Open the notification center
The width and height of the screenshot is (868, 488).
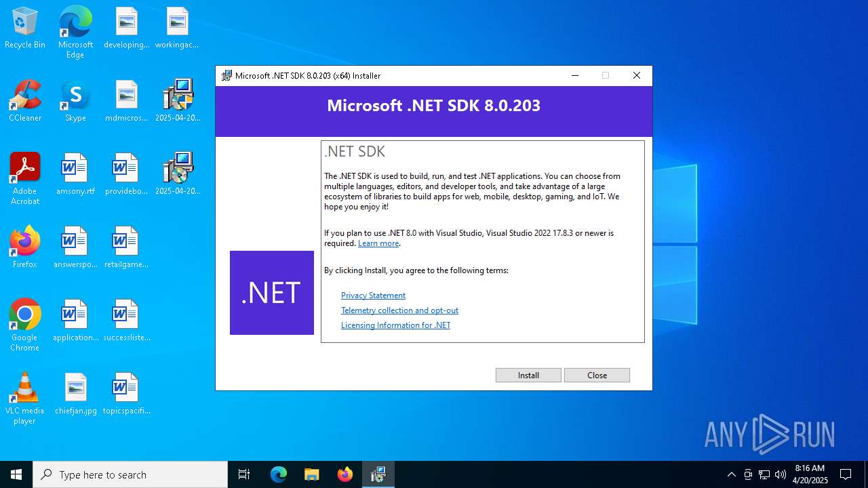(x=846, y=474)
